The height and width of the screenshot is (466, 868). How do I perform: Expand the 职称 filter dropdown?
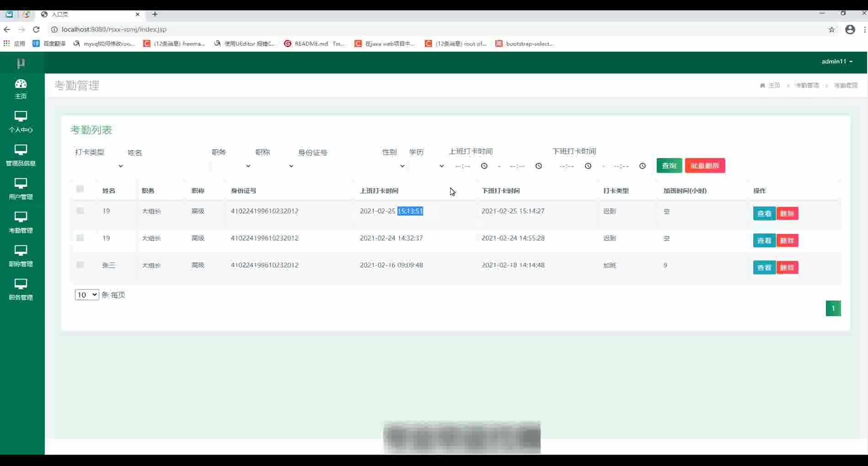click(x=274, y=166)
